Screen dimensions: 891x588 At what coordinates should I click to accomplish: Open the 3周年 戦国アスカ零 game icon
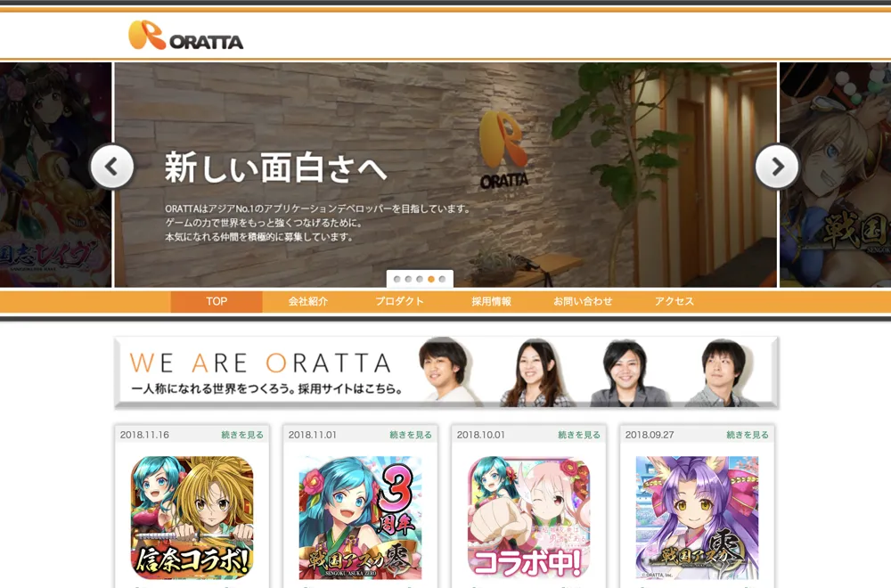coord(360,518)
